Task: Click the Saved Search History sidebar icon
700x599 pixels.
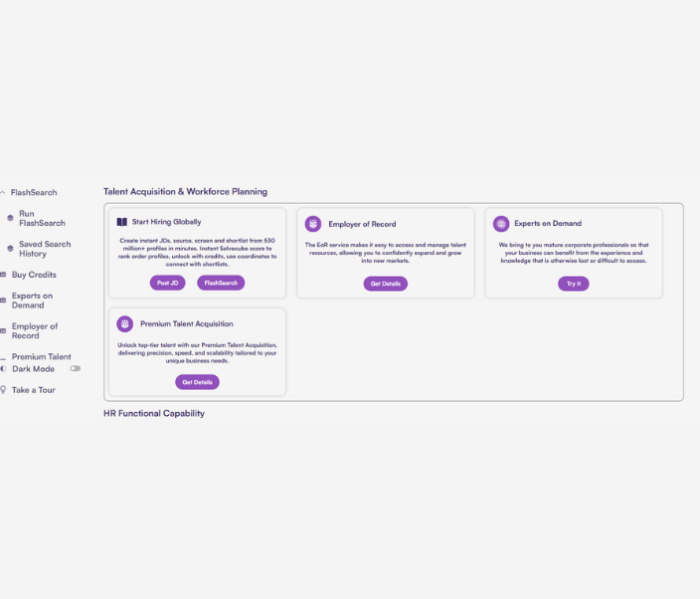Action: point(10,249)
